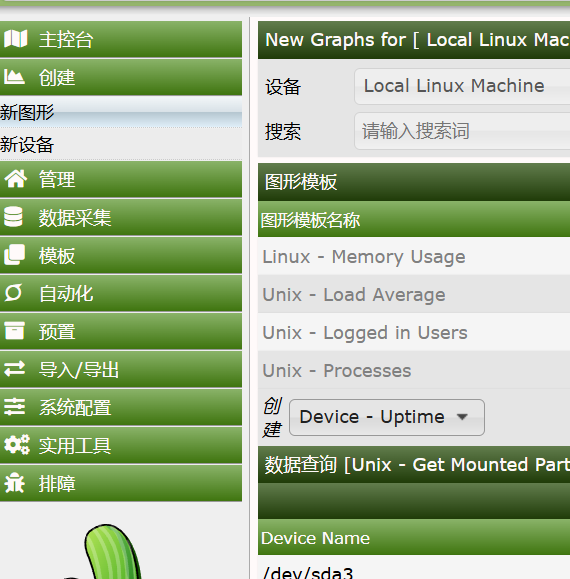Expand the 系统配置 menu section

[121, 408]
